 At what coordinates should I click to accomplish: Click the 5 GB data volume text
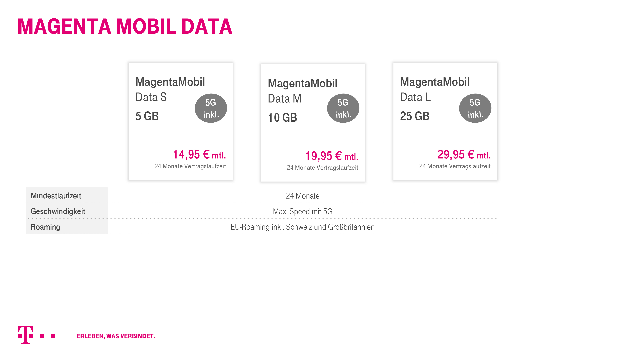[x=147, y=116]
